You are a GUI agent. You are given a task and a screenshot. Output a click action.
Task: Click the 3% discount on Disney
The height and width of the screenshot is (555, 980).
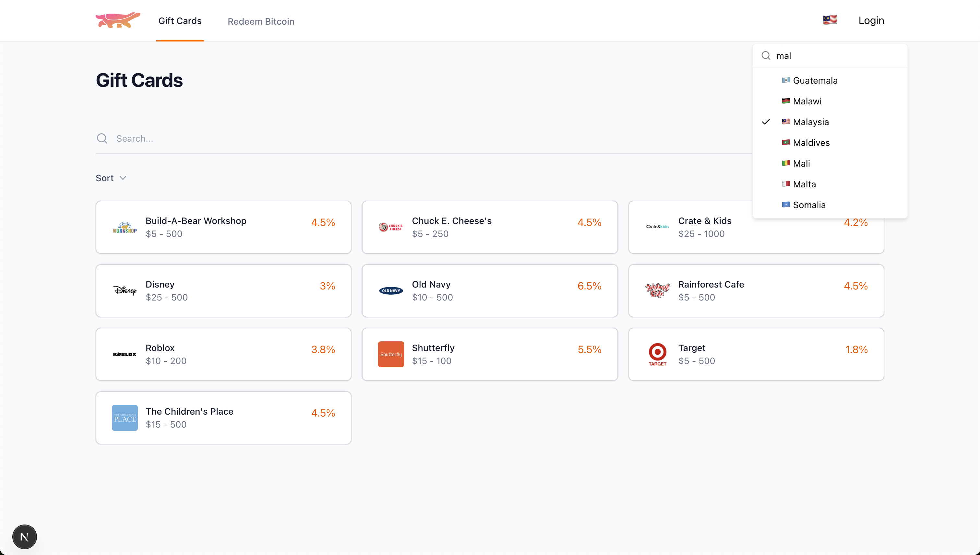click(327, 286)
